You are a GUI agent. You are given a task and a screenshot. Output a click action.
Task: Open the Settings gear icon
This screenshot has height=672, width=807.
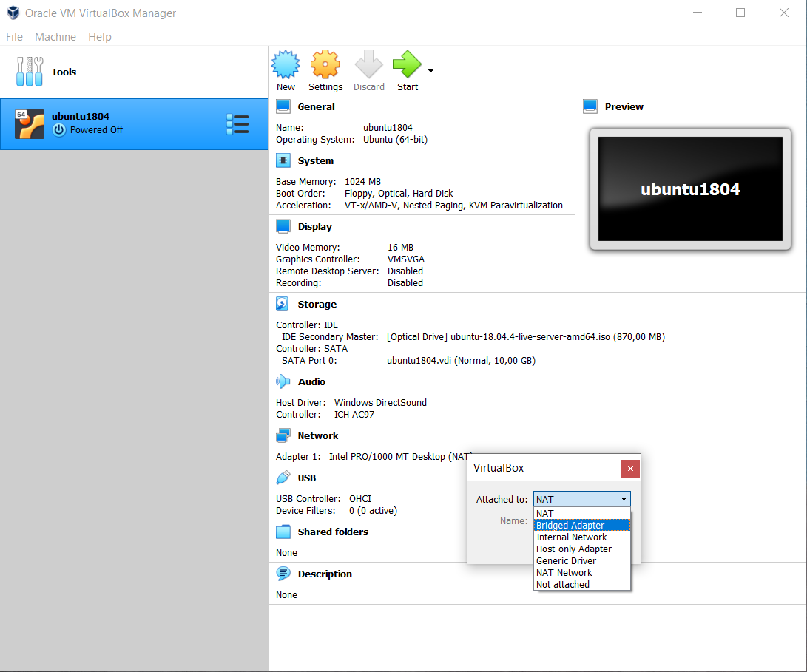[x=325, y=65]
